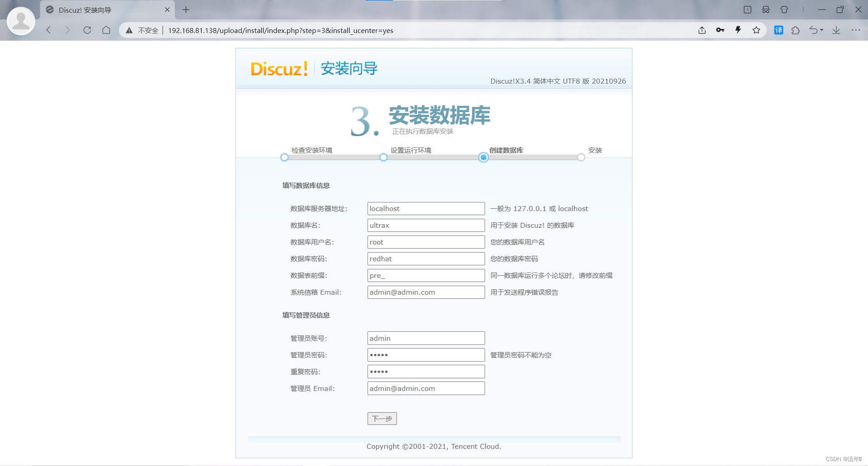Click the 同一数据库运行多个论坛时 hint text
The width and height of the screenshot is (868, 466).
[552, 276]
